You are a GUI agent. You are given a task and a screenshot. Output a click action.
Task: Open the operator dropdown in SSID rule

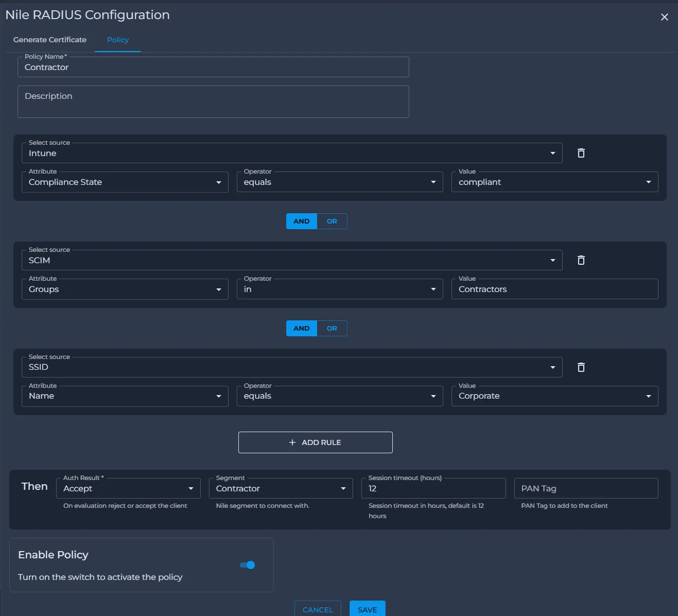[340, 396]
